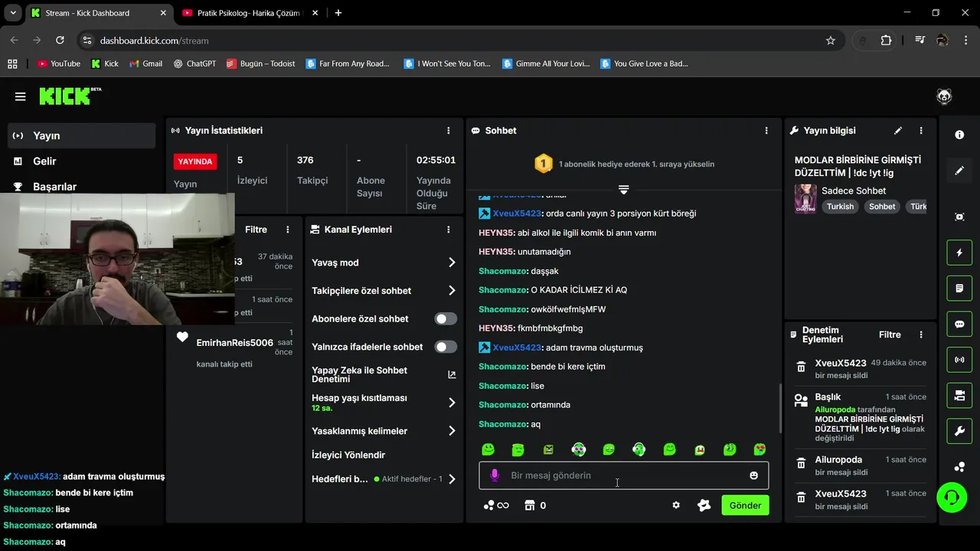
Task: Expand the Hedefleri row arrow
Action: pos(452,479)
